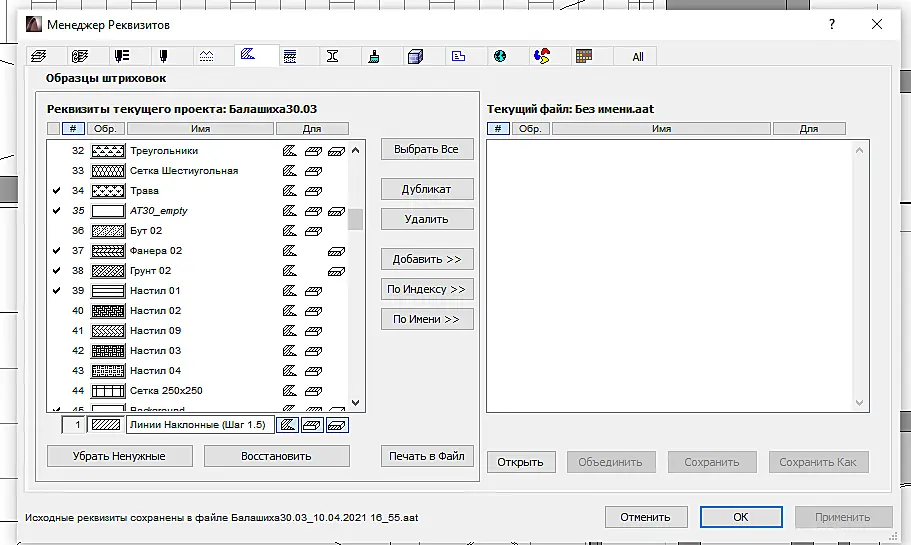The image size is (911, 545).
Task: Open the Layers attribute tab
Action: click(39, 56)
